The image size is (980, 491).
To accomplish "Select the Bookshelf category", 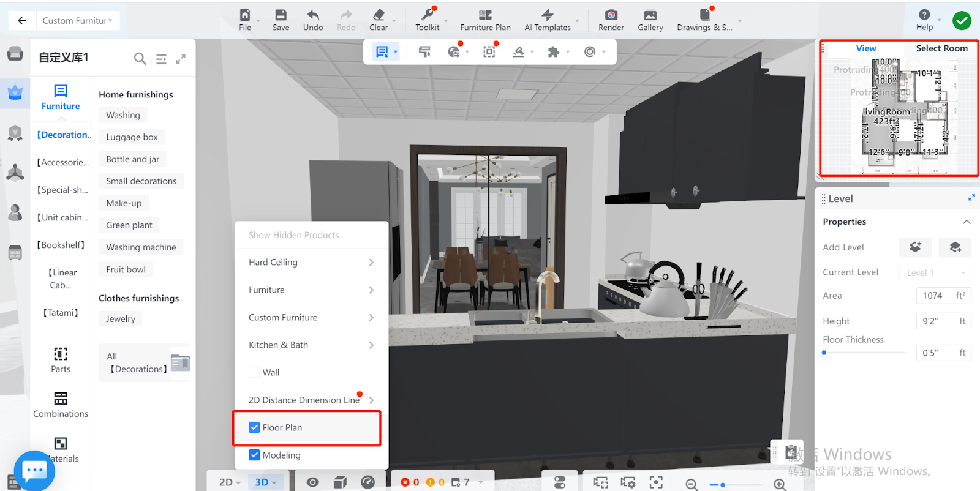I will click(x=61, y=245).
